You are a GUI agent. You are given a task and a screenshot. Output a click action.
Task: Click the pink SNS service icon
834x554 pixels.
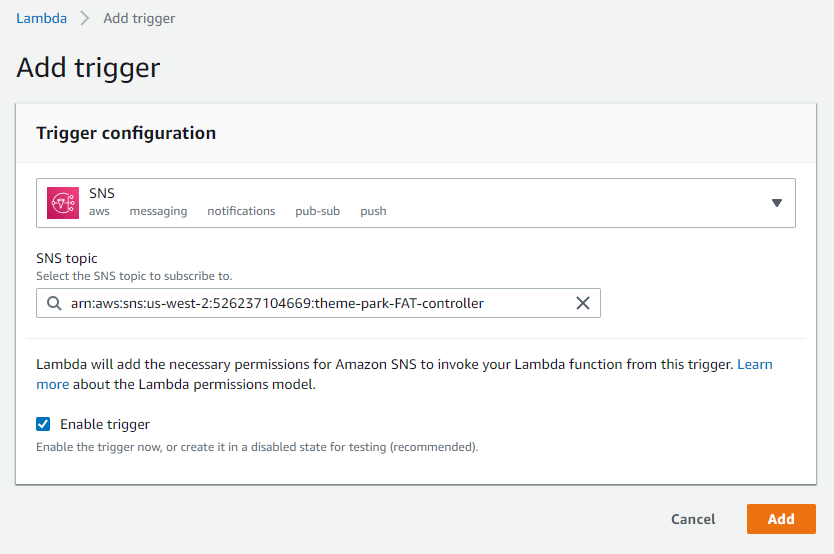coord(63,203)
